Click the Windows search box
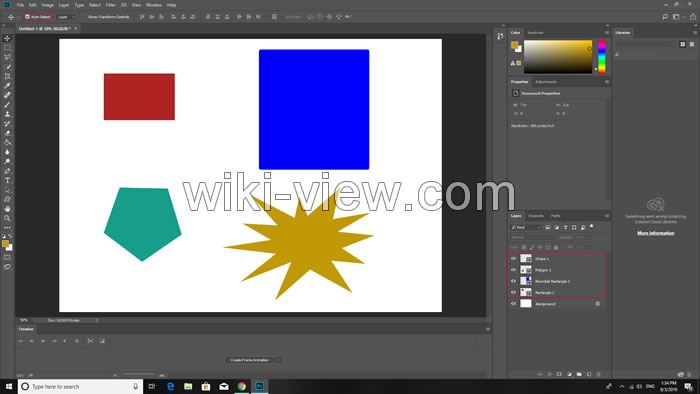 pos(80,386)
